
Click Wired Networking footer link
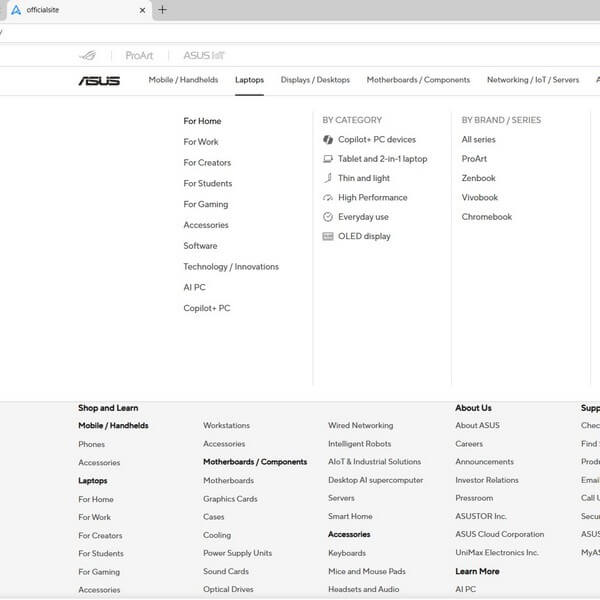(x=360, y=426)
